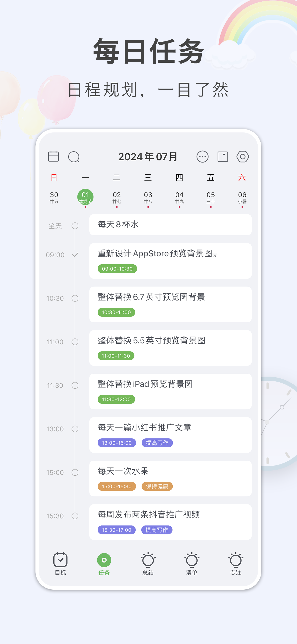This screenshot has width=297, height=644.
Task: Open the more options ellipsis icon
Action: (x=202, y=157)
